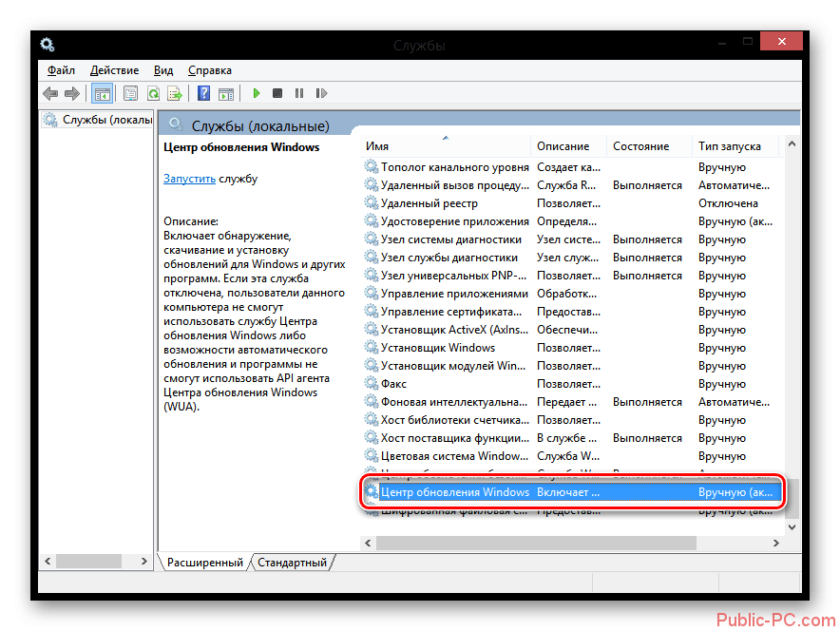Click the Export list toolbar icon
The image size is (840, 631).
[175, 93]
